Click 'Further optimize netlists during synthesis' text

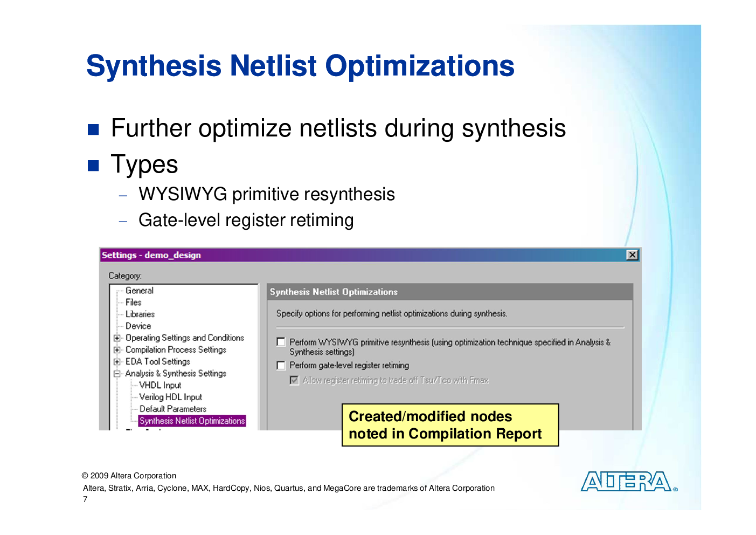(338, 129)
